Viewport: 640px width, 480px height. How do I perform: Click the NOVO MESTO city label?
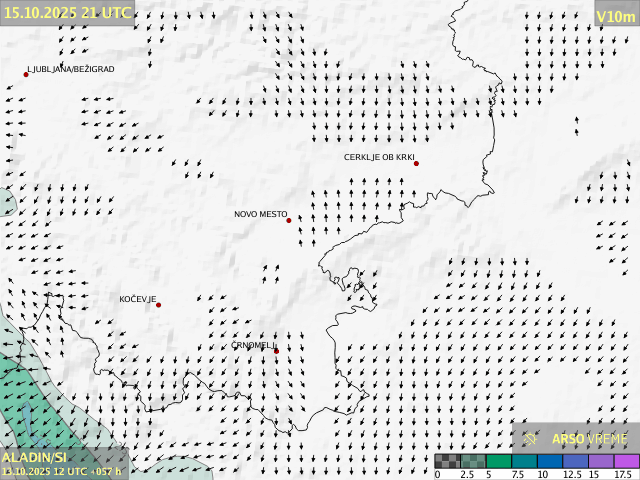[x=260, y=214]
